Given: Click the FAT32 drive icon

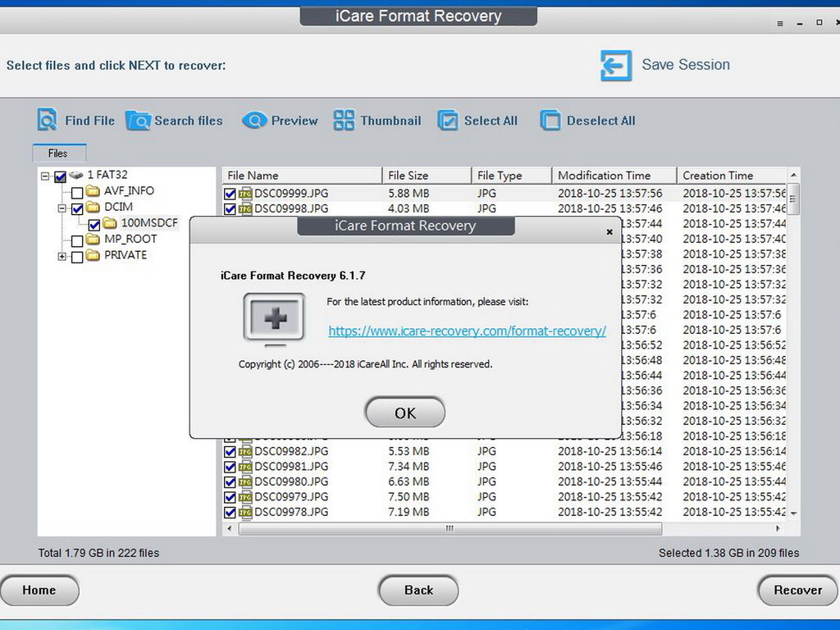Looking at the screenshot, I should [76, 175].
